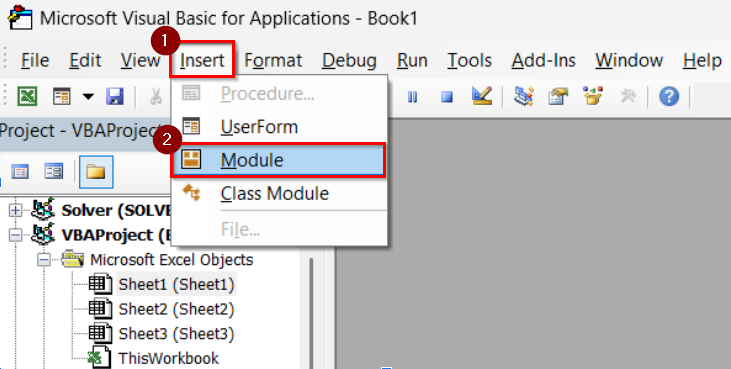
Task: Select Sheet2 (Sheet2) in project tree
Action: tap(176, 309)
